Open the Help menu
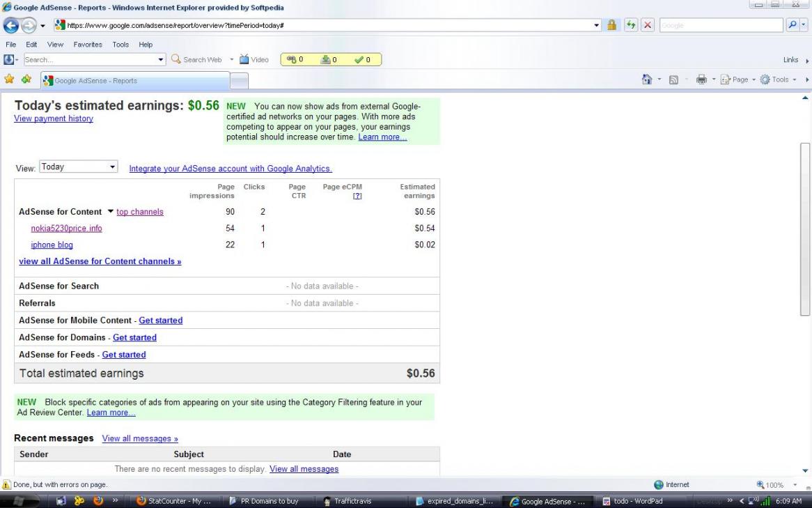The image size is (812, 508). click(146, 45)
